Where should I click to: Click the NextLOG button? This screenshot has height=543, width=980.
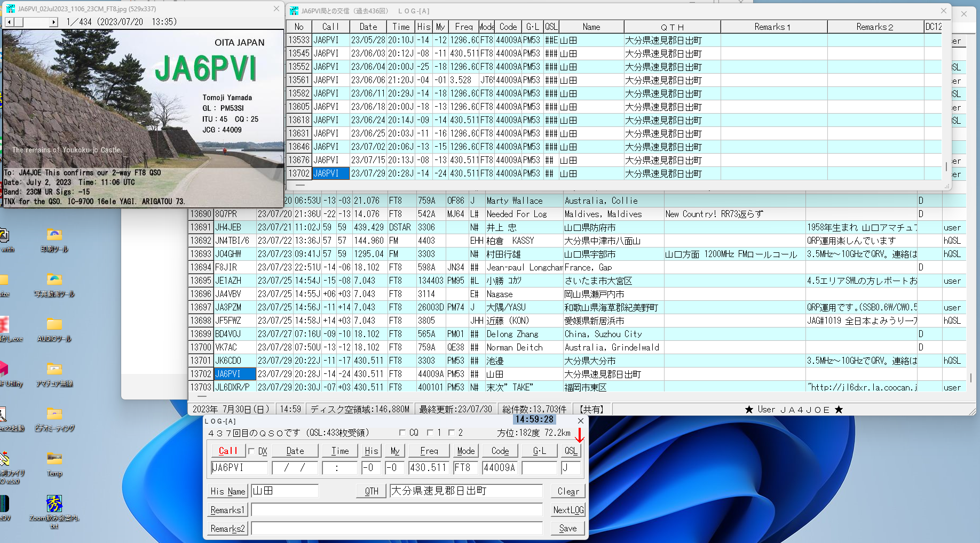pos(567,509)
